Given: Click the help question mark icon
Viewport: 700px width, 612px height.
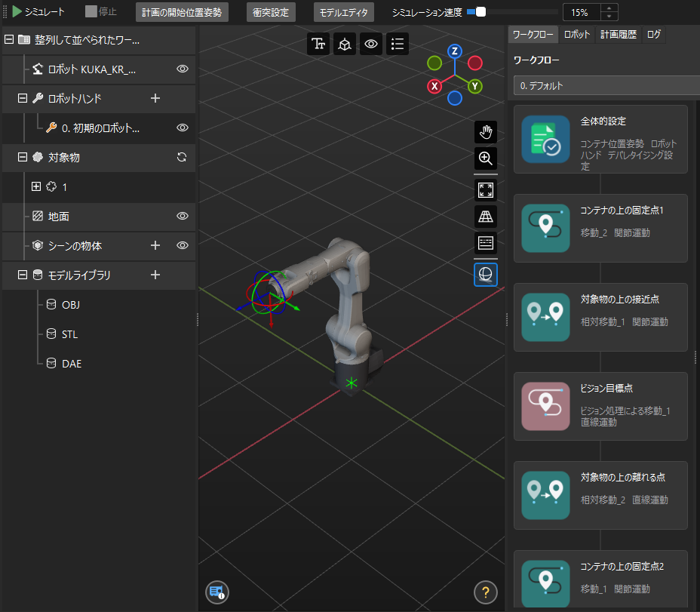Looking at the screenshot, I should tap(485, 592).
